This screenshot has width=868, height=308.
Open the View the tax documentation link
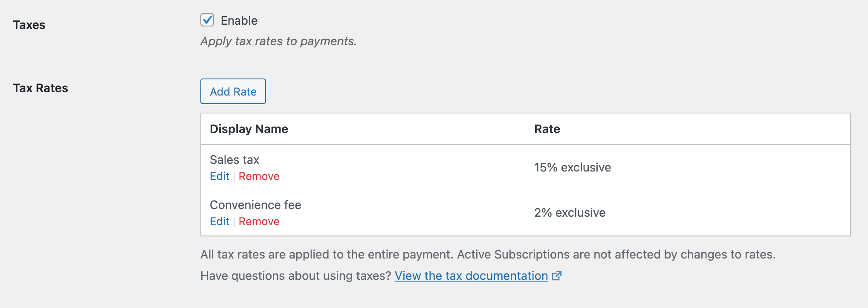click(x=471, y=276)
